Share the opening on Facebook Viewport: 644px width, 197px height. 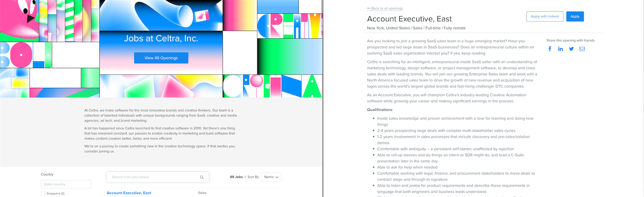(550, 49)
